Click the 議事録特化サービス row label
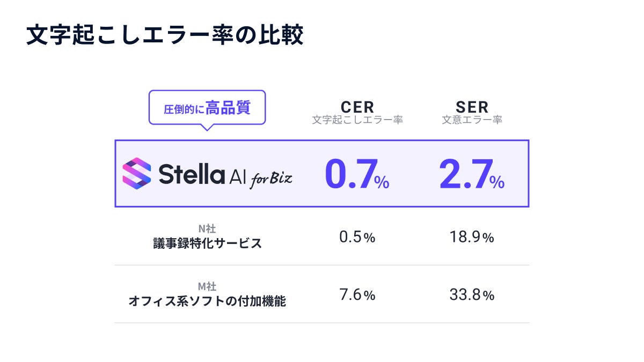Screen dimensions: 644x362 coord(207,243)
